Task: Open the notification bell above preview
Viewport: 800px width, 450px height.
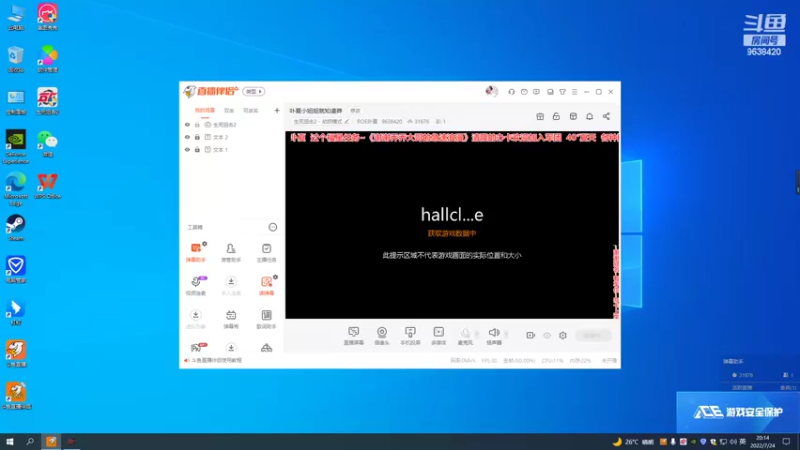Action: pos(589,116)
